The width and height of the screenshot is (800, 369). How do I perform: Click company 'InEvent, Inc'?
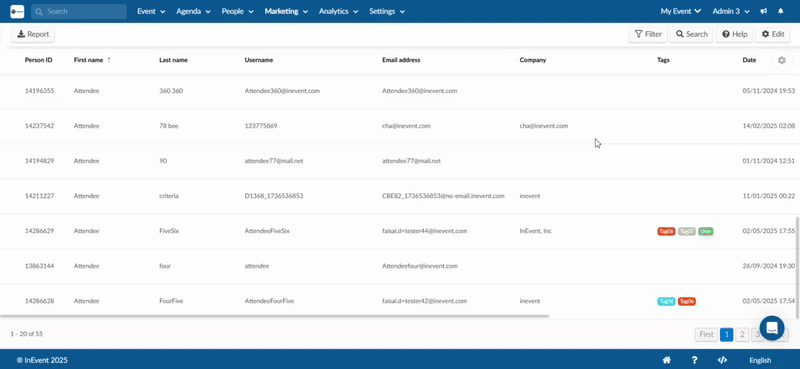click(536, 231)
